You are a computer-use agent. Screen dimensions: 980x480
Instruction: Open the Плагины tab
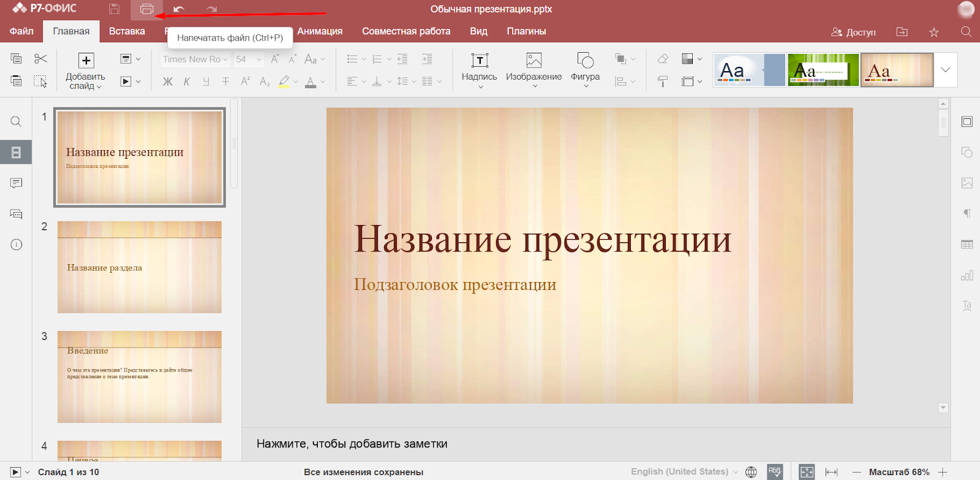click(526, 31)
